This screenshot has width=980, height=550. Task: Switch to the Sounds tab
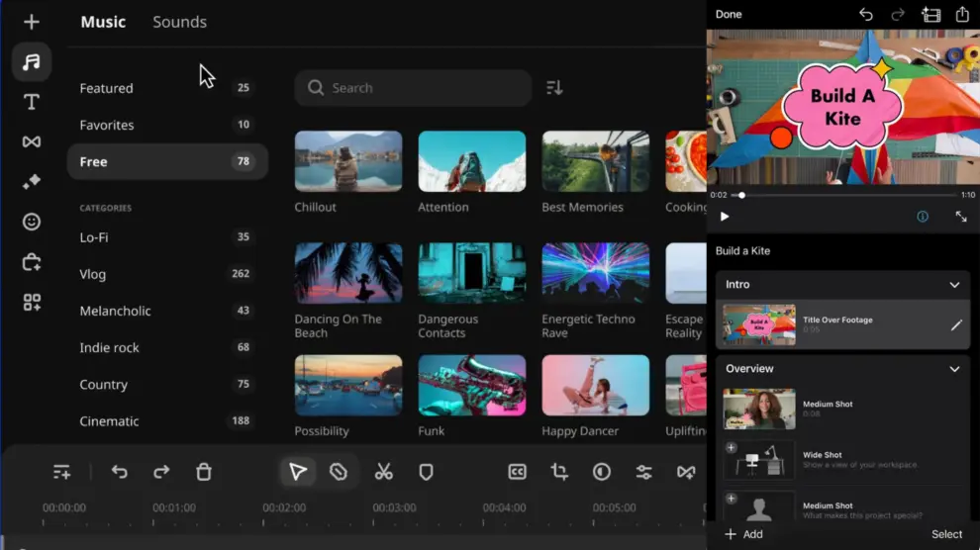(179, 22)
